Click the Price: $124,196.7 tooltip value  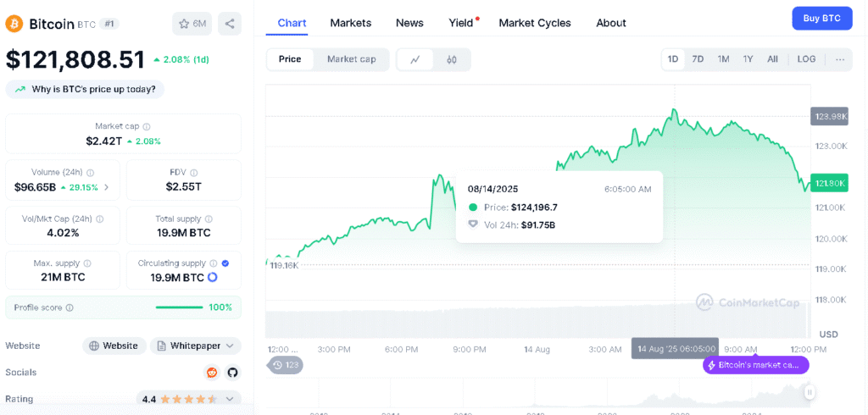point(536,207)
